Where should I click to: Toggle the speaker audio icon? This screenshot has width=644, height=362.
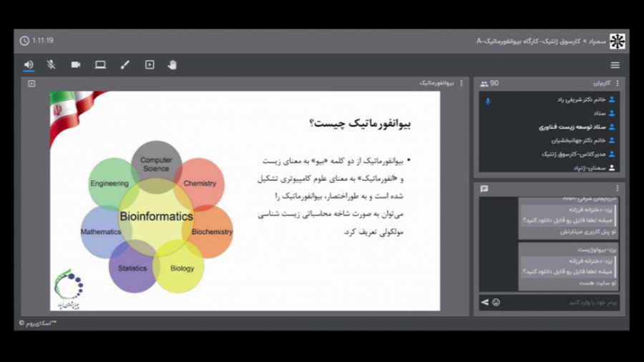click(29, 65)
